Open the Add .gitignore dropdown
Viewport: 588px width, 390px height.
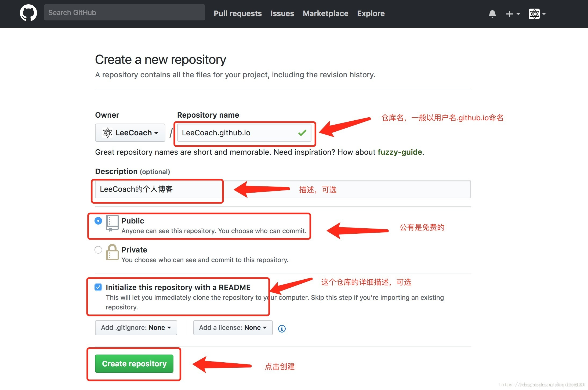click(x=136, y=328)
